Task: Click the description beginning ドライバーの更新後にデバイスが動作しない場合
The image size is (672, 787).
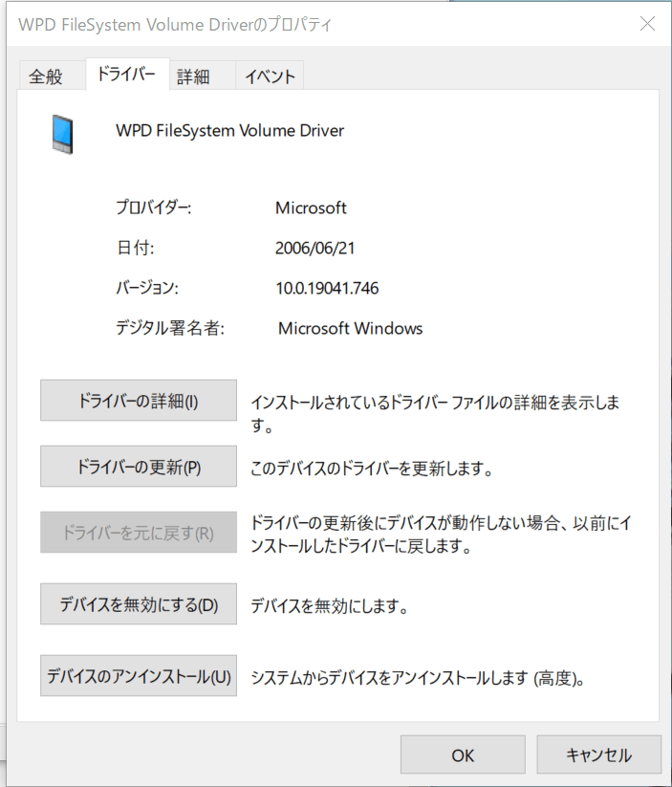Action: tap(441, 535)
